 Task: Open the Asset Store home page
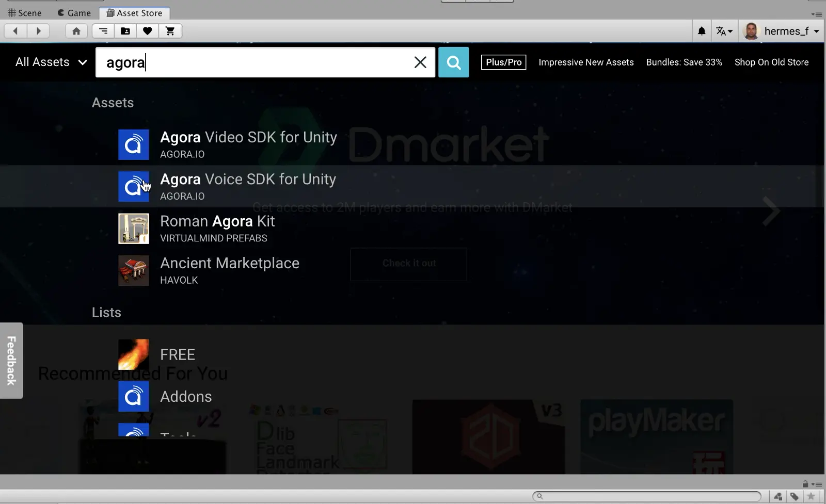click(x=76, y=31)
